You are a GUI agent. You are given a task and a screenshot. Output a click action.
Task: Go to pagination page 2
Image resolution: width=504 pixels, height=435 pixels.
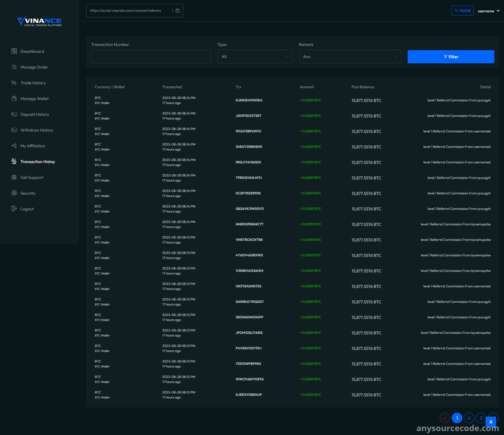(469, 418)
